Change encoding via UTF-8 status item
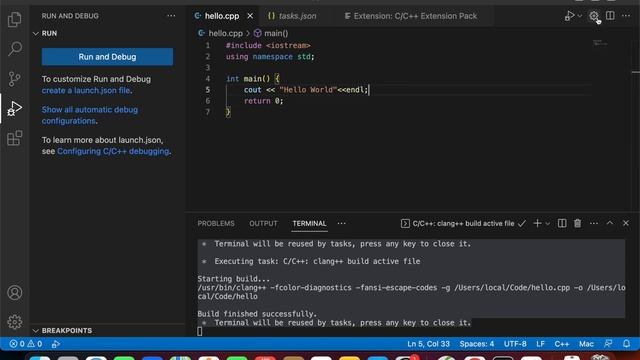The image size is (640, 360). click(x=515, y=344)
